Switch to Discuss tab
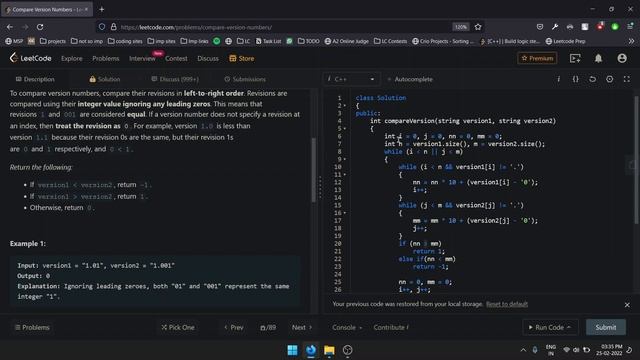Image resolution: width=640 pixels, height=360 pixels. 175,79
